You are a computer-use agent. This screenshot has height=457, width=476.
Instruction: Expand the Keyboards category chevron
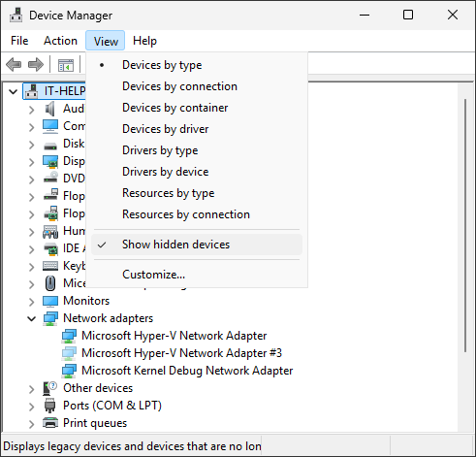point(31,267)
